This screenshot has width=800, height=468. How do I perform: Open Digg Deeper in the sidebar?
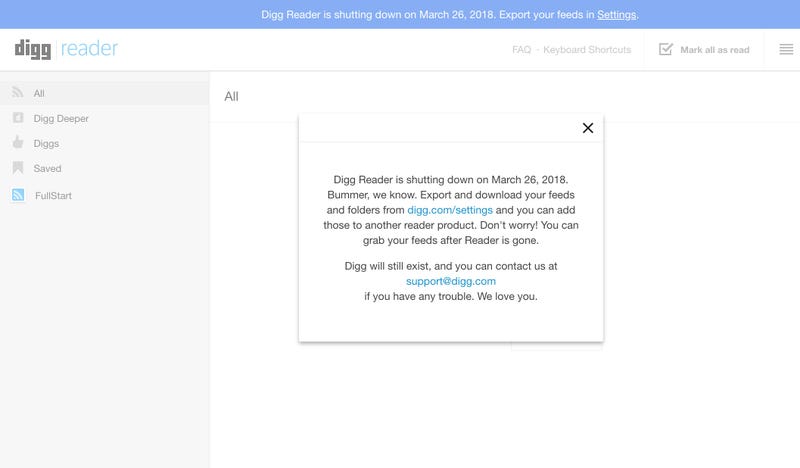61,118
